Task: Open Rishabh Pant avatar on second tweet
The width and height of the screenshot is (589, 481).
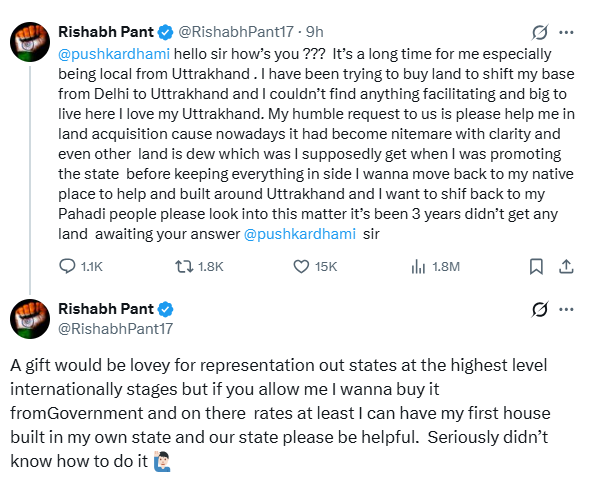Action: click(30, 319)
